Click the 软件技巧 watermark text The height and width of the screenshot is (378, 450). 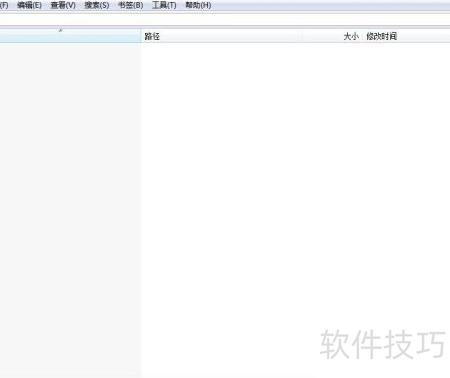(383, 344)
